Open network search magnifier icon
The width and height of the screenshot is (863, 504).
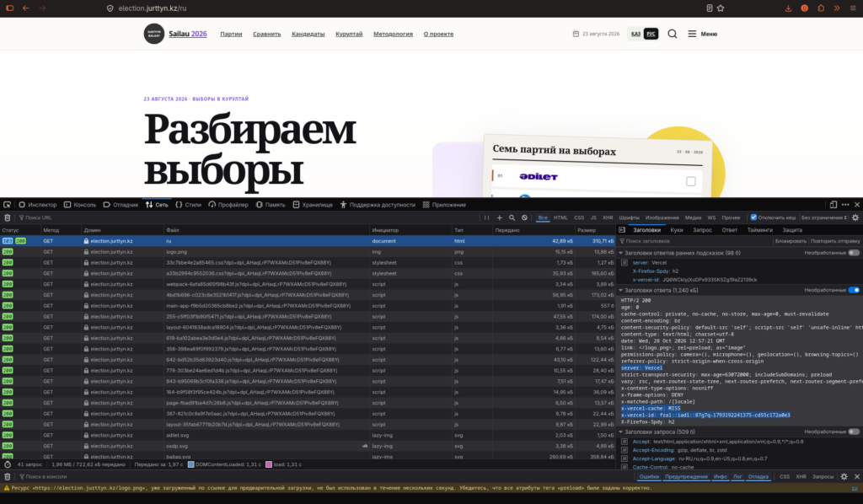tap(512, 217)
